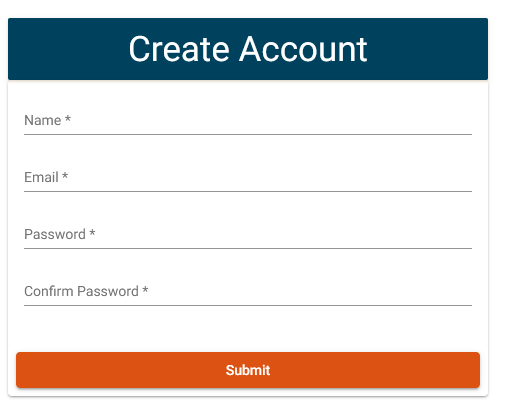Click the "Password *" placeholder label

60,234
